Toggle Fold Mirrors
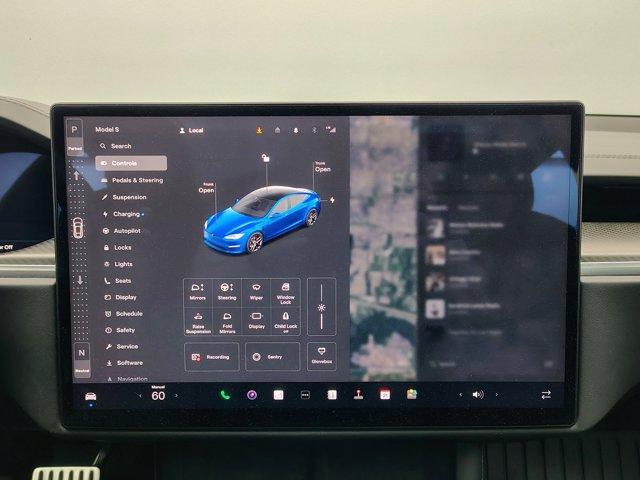 [227, 322]
